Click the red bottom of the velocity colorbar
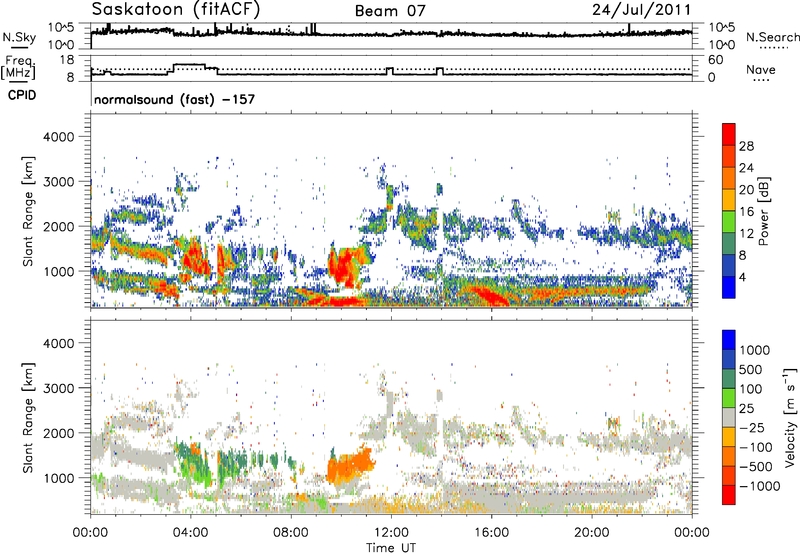Image resolution: width=800 pixels, height=554 pixels. click(729, 495)
